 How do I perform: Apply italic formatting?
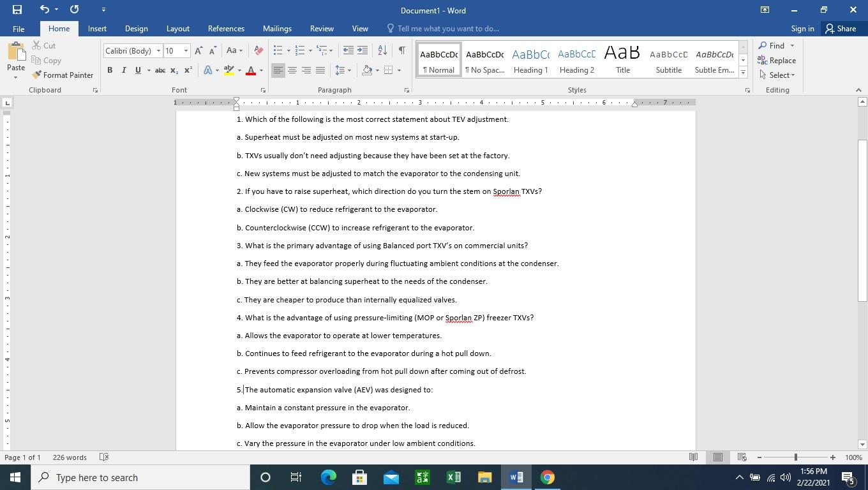123,70
